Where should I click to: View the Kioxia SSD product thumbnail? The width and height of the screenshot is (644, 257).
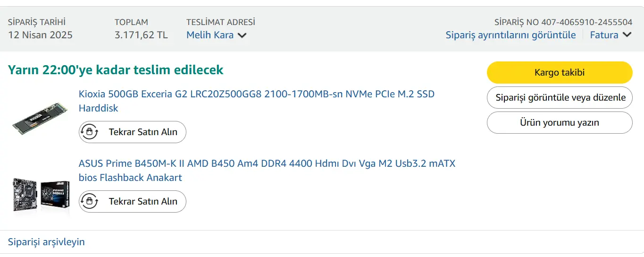[x=40, y=118]
